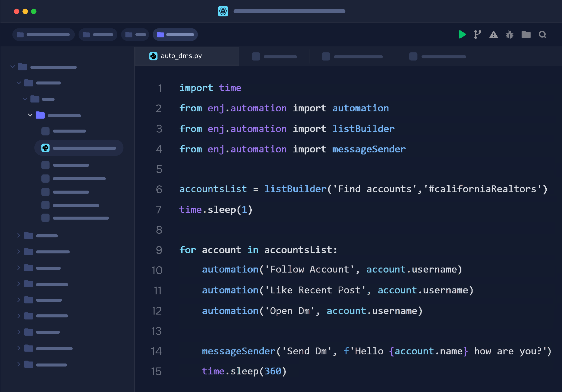Image resolution: width=562 pixels, height=392 pixels.
Task: Click the active purple breadcrumb folder pill
Action: pyautogui.click(x=175, y=34)
